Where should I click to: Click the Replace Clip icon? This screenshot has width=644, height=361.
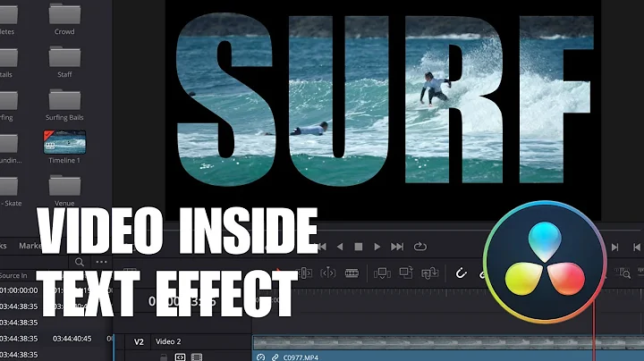coord(429,273)
